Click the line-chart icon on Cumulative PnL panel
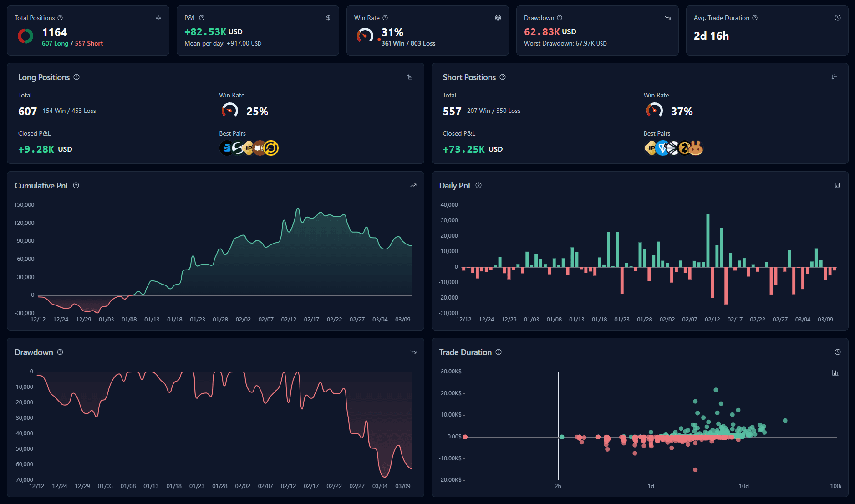 (413, 185)
